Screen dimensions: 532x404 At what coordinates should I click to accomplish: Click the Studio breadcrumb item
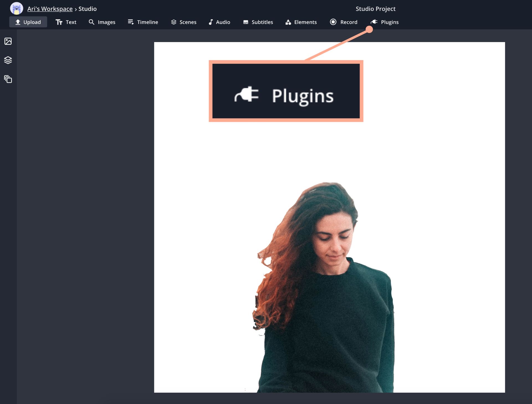[87, 9]
